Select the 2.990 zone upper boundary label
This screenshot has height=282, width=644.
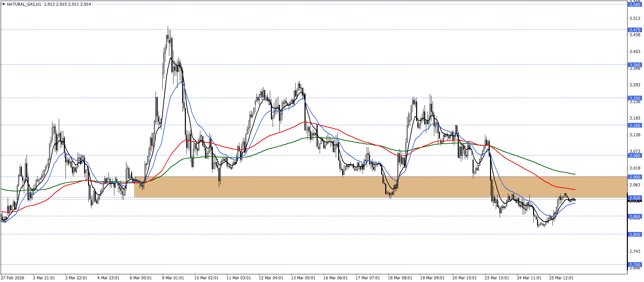[x=635, y=177]
